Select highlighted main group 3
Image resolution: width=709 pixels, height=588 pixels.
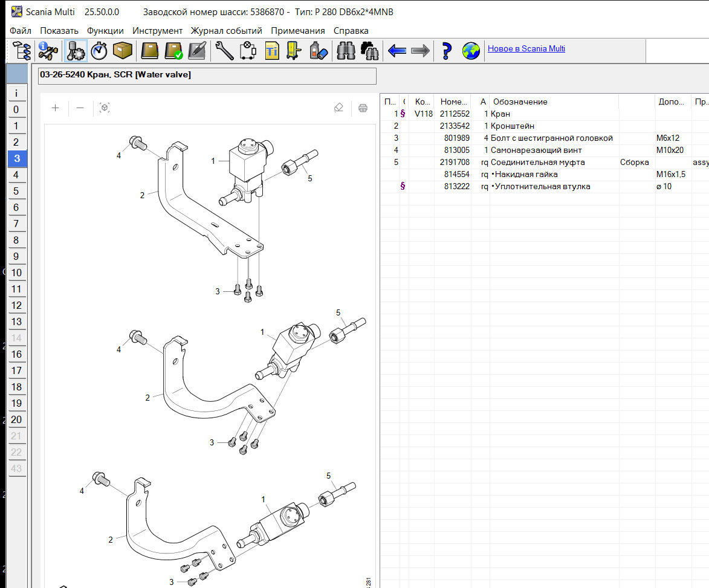[17, 158]
